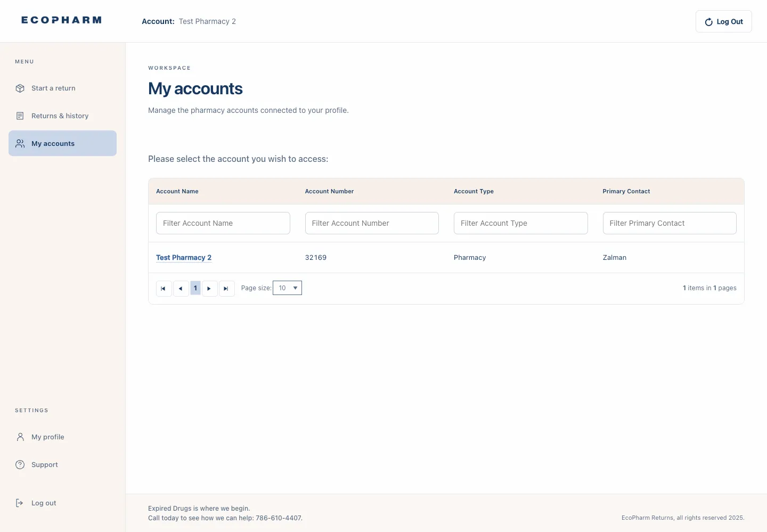Click the EcoPharm logo

(61, 20)
